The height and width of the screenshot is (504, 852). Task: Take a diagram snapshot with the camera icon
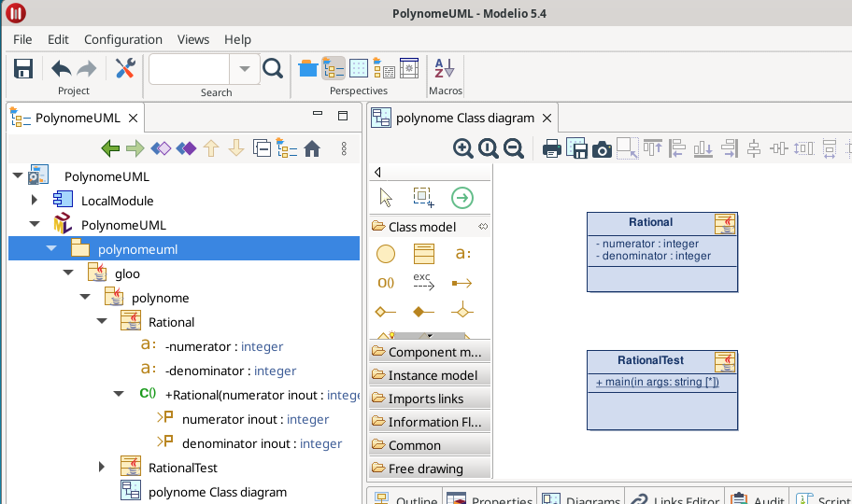pos(603,148)
